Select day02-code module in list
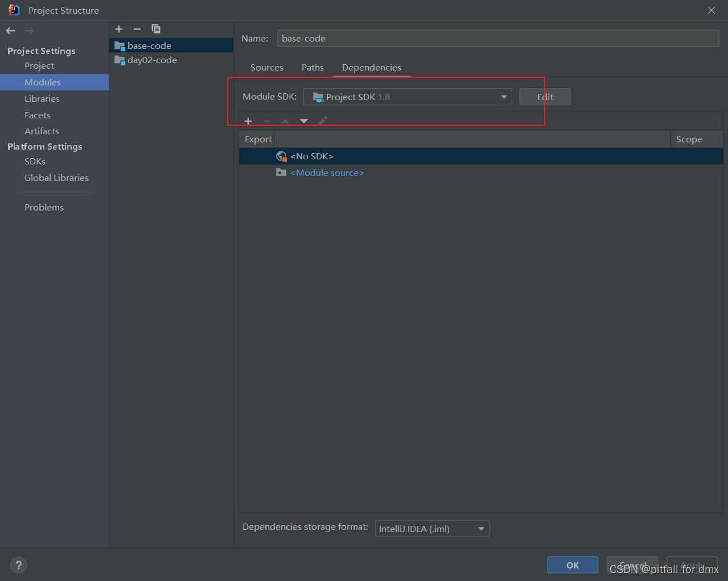Screen dimensions: 728x581 [171, 60]
